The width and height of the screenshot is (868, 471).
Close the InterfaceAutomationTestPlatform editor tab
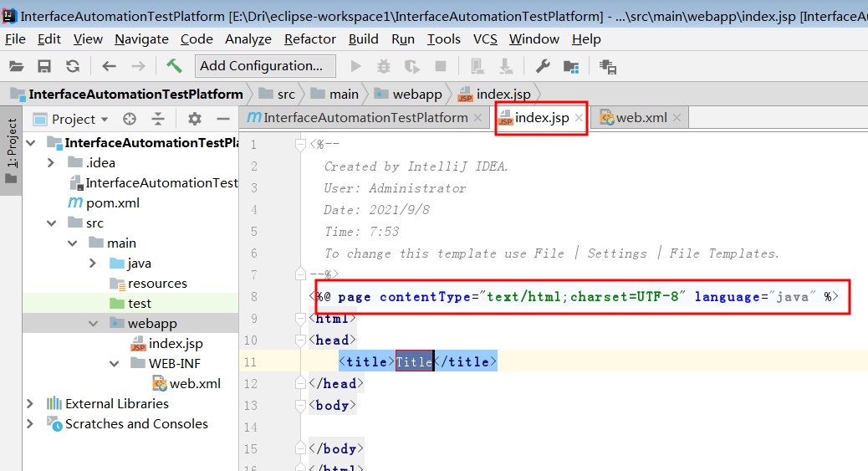pos(477,118)
